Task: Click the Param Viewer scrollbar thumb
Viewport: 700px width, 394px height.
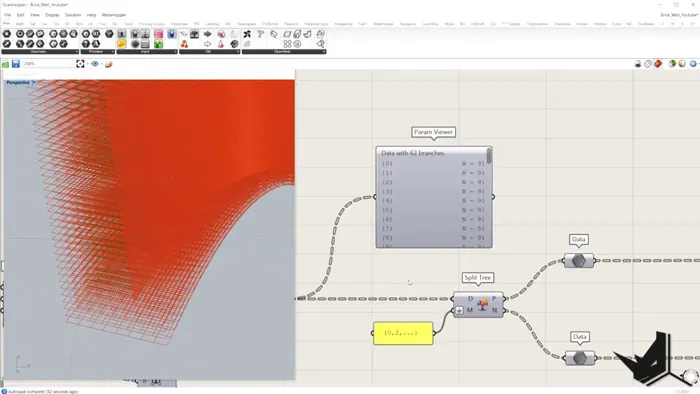Action: tap(489, 156)
